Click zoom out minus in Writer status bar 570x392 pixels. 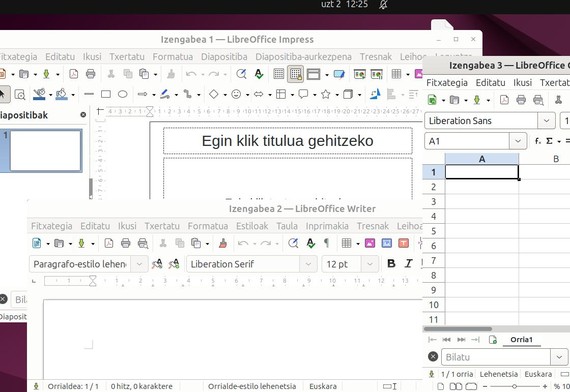485,387
